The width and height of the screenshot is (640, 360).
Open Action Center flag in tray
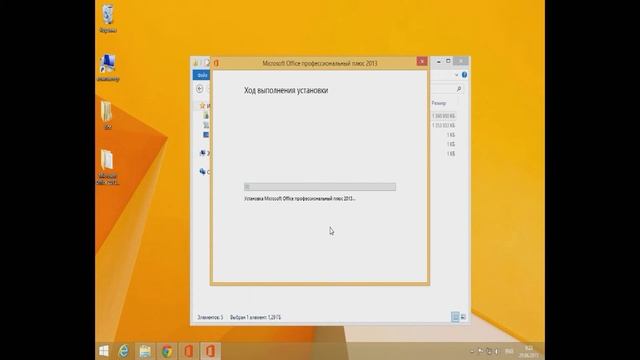pos(480,351)
